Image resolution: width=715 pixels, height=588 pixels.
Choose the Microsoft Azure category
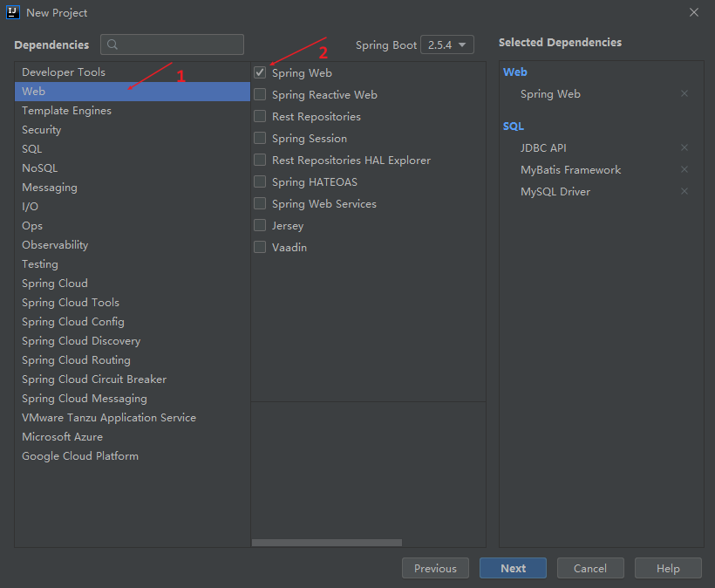coord(133,436)
